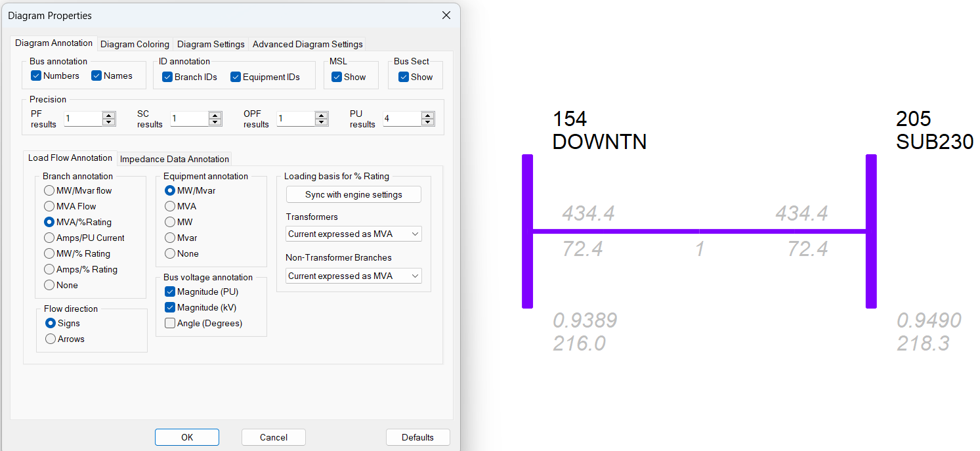The image size is (980, 451).
Task: Open the Transformers loading basis dropdown
Action: pyautogui.click(x=354, y=234)
